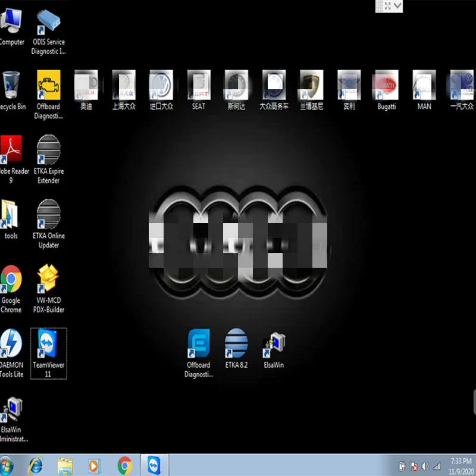Launch ElsaWin Administrator shortcut

(12, 419)
